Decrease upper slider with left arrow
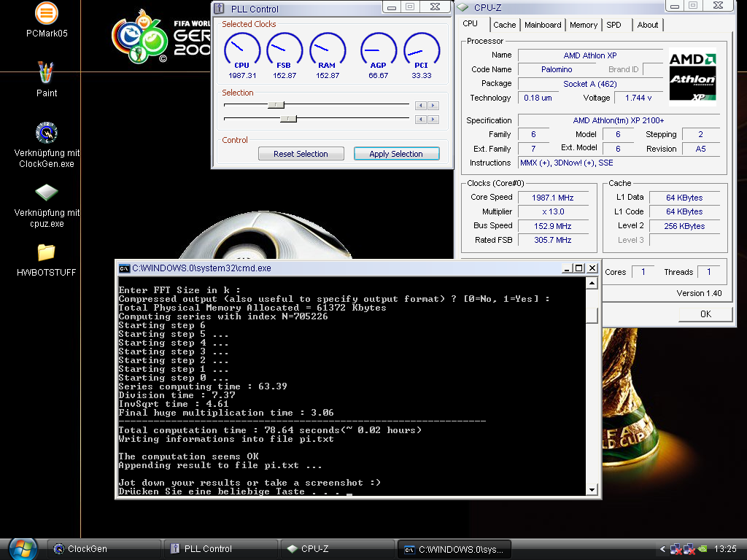This screenshot has width=747, height=560. tap(421, 106)
